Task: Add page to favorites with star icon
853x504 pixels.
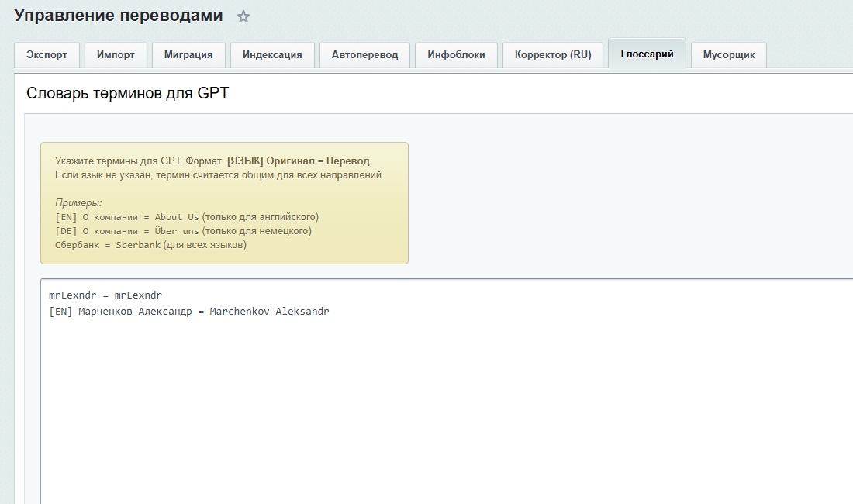Action: click(243, 16)
